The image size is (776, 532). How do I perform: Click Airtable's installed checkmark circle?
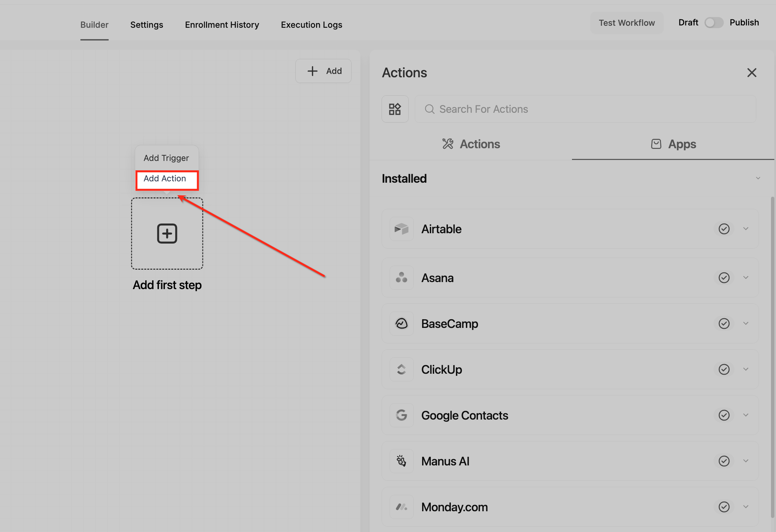click(724, 229)
